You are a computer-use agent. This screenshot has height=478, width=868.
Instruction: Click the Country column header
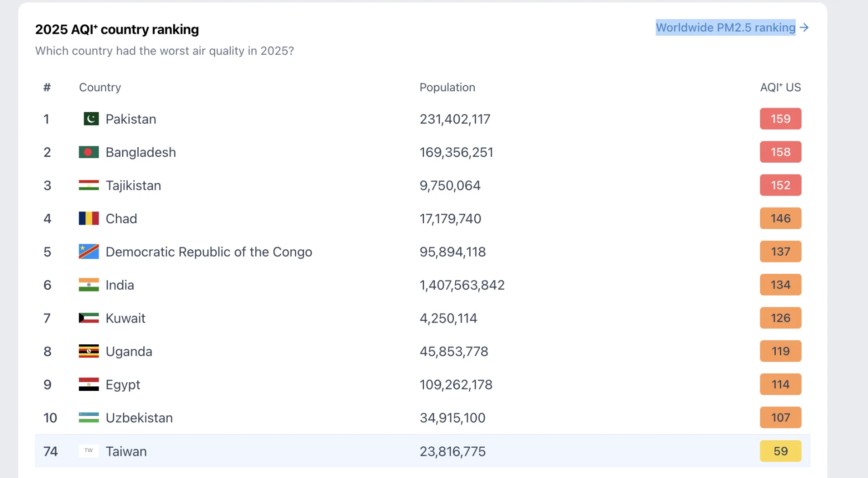coord(100,87)
